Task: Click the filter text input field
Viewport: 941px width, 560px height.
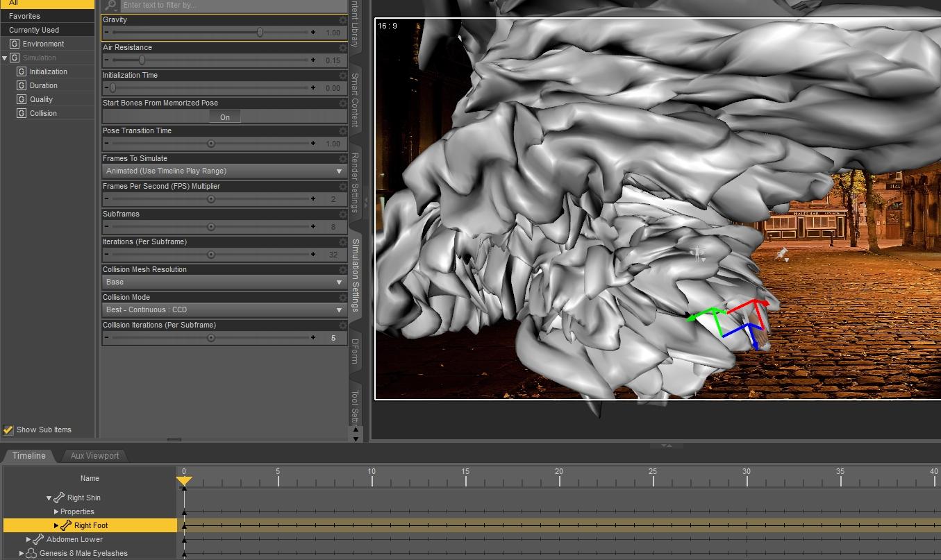Action: point(233,5)
